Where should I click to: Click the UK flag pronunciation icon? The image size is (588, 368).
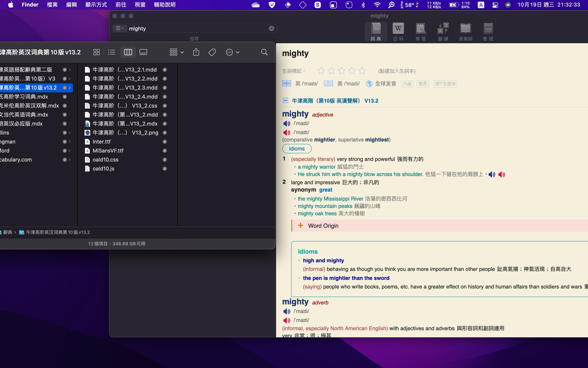click(287, 83)
